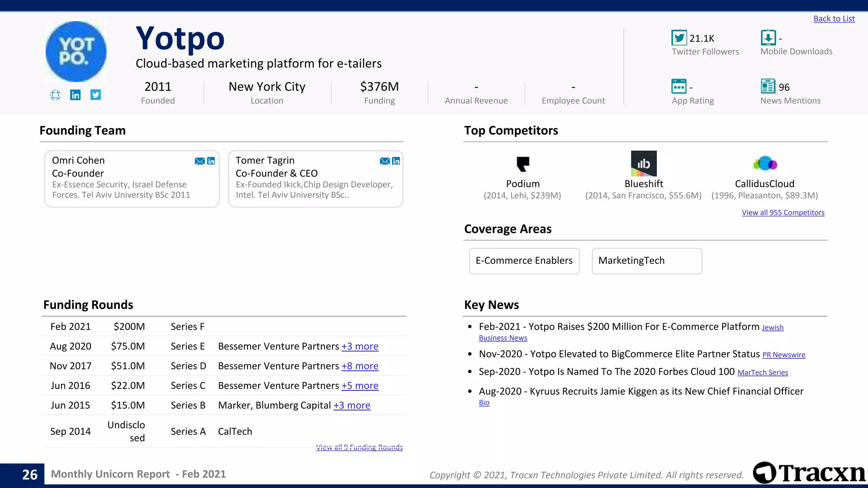The height and width of the screenshot is (488, 868).
Task: Click the New York City location
Action: [267, 86]
